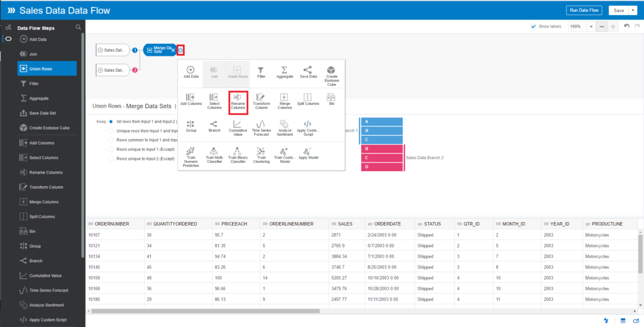Click cell 10107 in ORDERNUMBER column
Viewport: 644px width, 327px height.
coord(115,235)
